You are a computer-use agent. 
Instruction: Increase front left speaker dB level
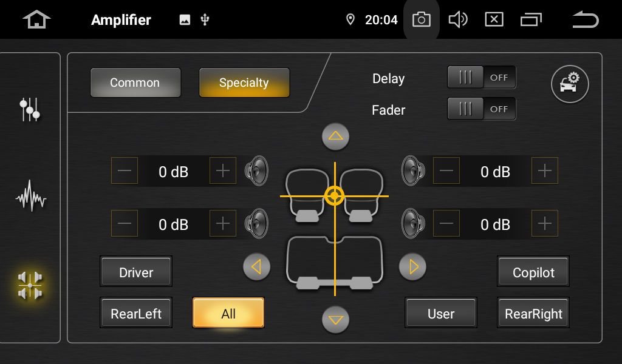point(222,172)
